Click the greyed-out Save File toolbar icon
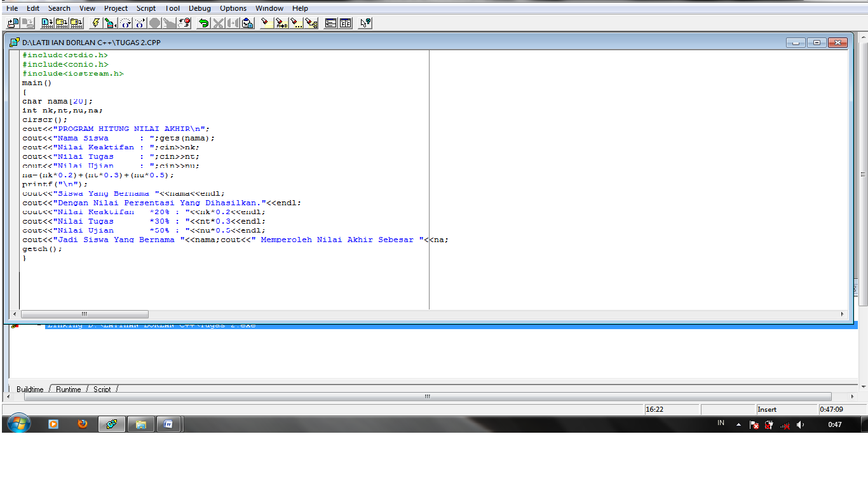Screen dimensions: 868x488 [x=27, y=23]
